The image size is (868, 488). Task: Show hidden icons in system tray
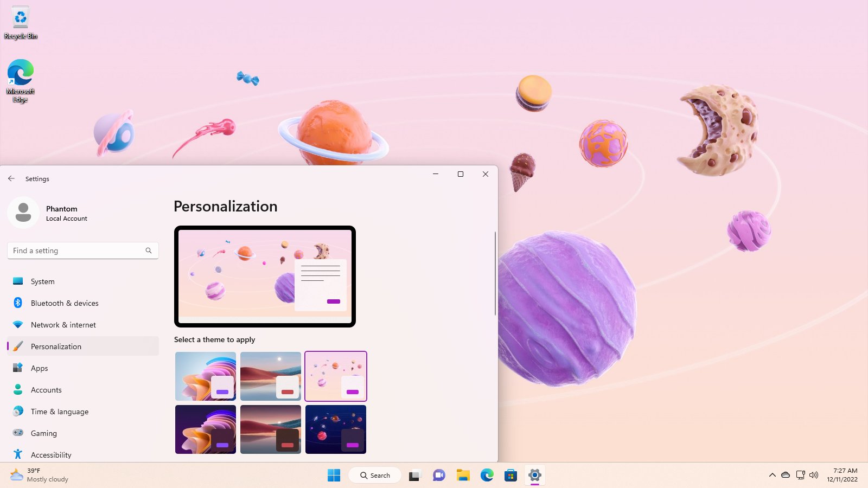(x=772, y=475)
